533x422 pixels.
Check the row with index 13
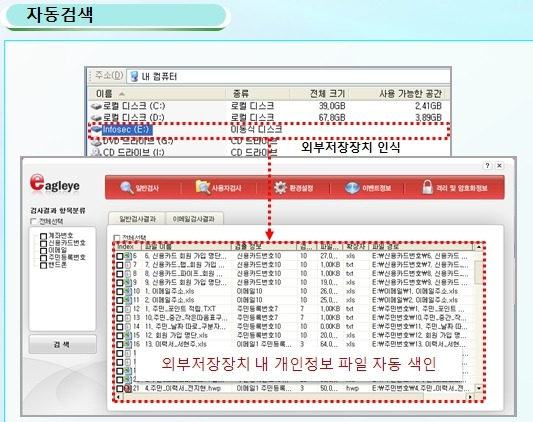(x=120, y=318)
